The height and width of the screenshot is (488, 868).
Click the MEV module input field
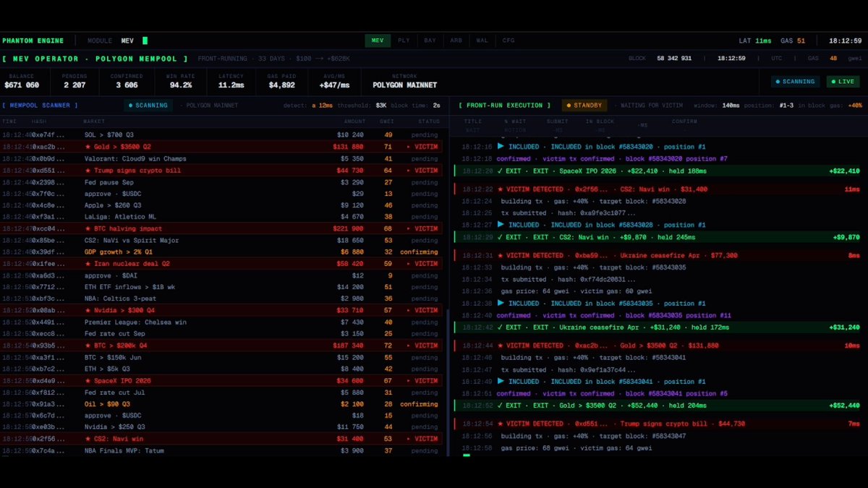point(134,41)
